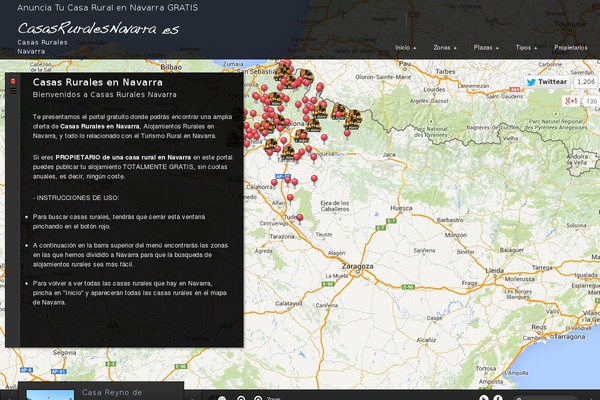Click the Tarbes label on the map
600x400 pixels.
pos(445,72)
